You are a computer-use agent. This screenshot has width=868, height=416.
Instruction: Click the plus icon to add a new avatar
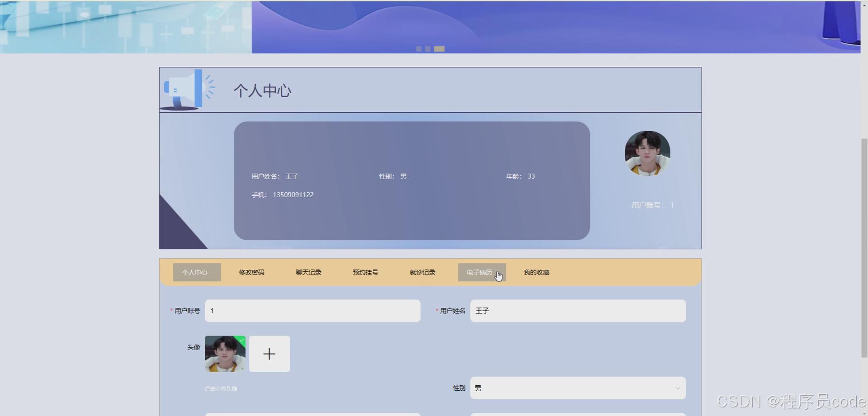(x=269, y=354)
